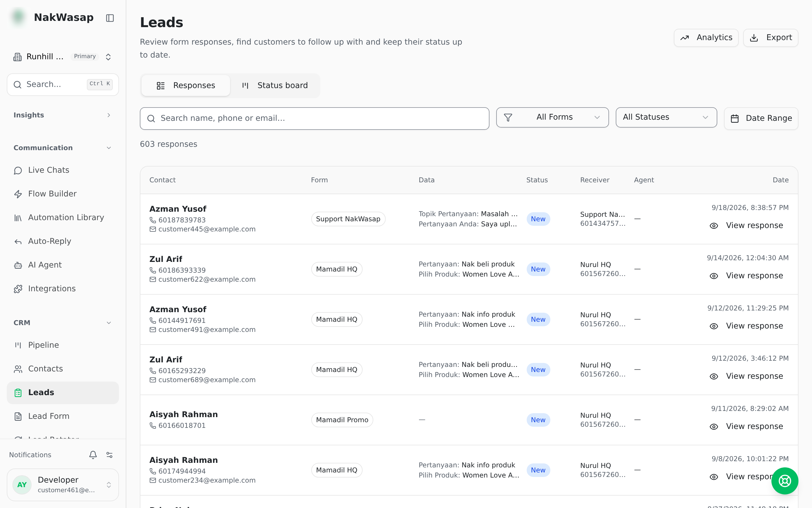
Task: Open notification settings sliders icon
Action: pyautogui.click(x=109, y=455)
